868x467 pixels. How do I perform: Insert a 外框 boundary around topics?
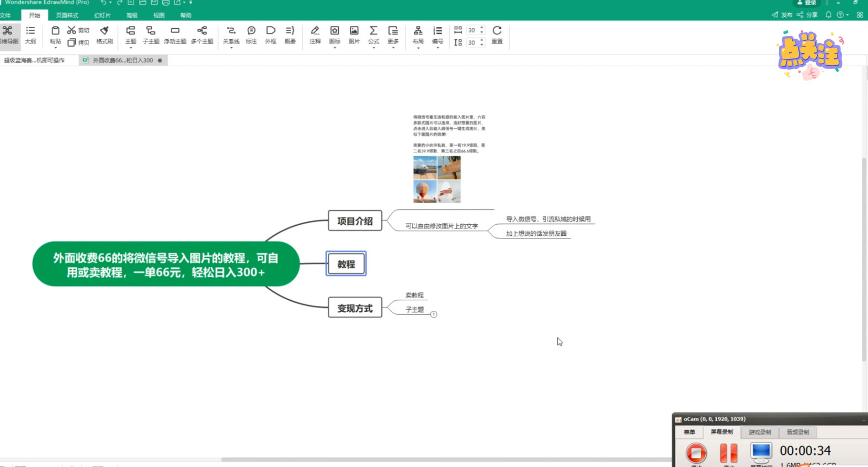click(270, 34)
